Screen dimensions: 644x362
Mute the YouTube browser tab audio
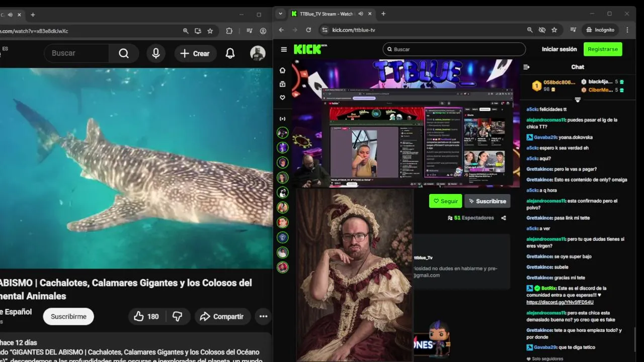coord(10,15)
